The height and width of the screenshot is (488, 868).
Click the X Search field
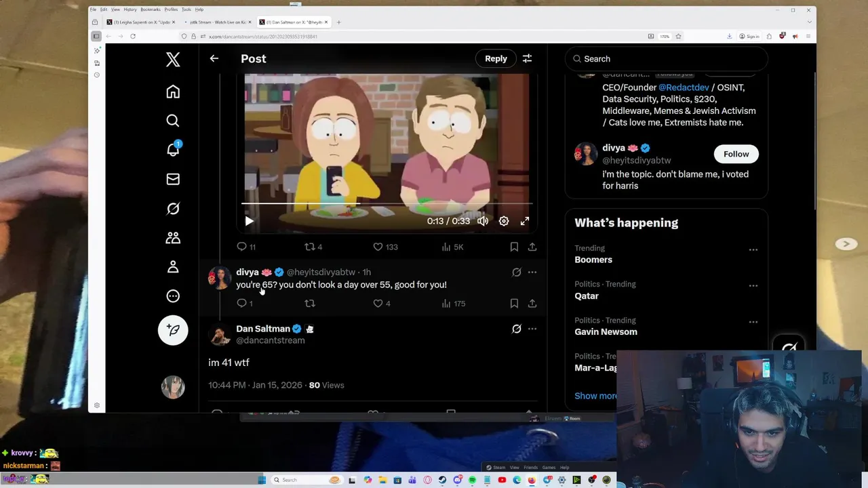click(666, 59)
